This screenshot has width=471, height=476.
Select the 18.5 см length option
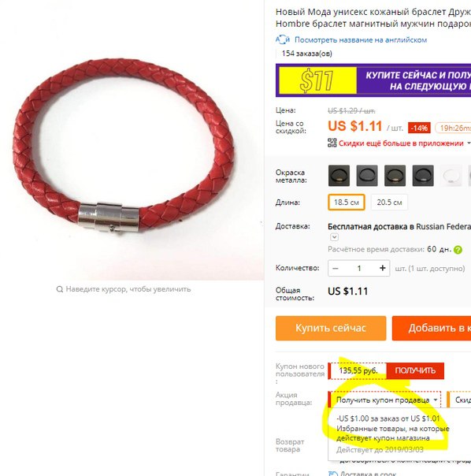[347, 203]
